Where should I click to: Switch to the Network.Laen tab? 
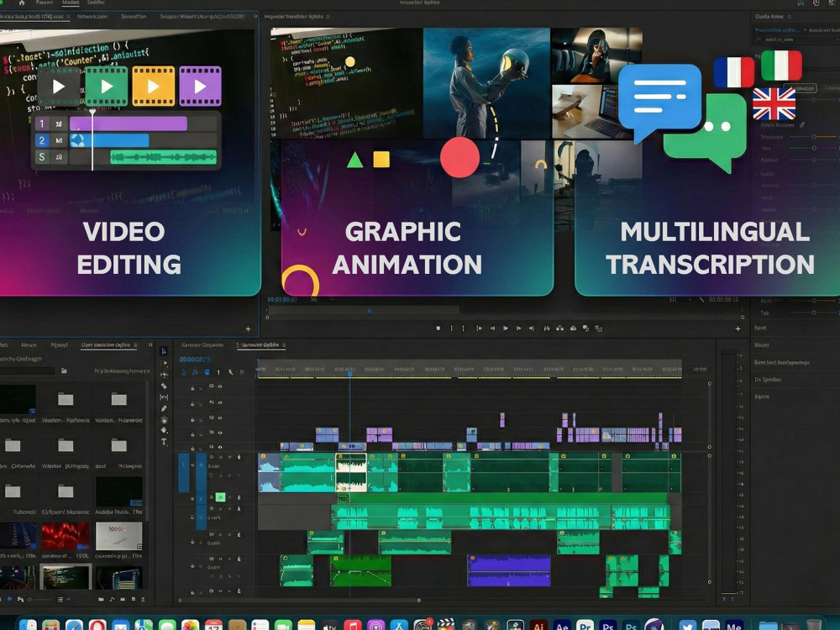point(92,17)
